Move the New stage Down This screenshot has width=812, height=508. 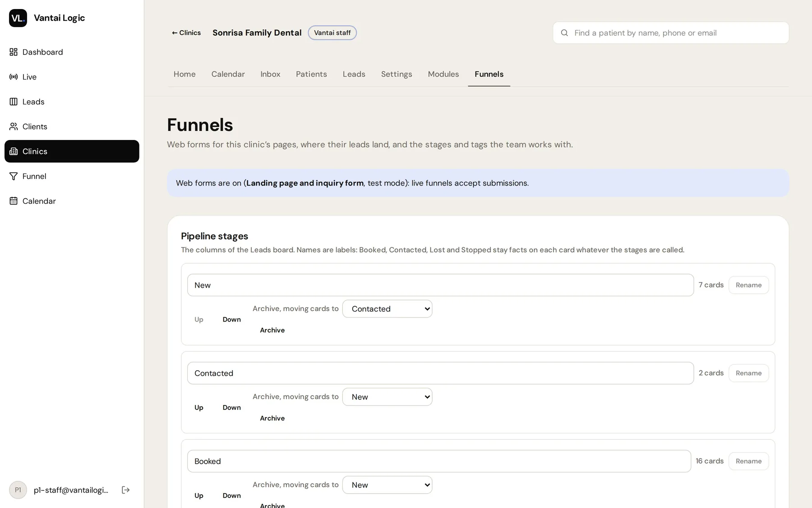click(x=231, y=319)
